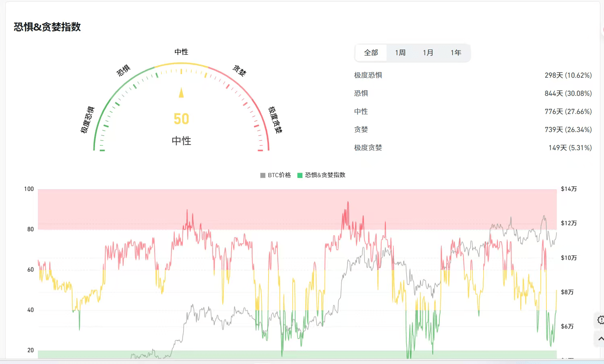Click the yellow gauge needle pointer

pyautogui.click(x=181, y=93)
